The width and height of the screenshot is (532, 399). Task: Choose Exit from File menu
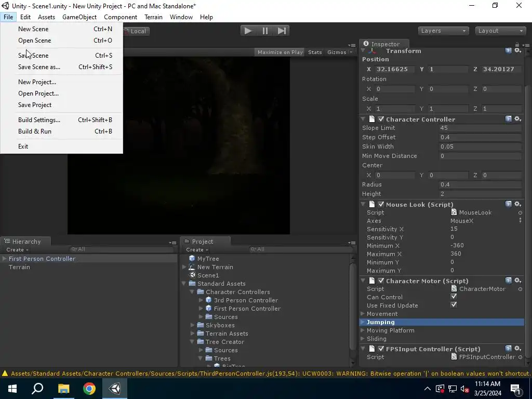(61, 146)
